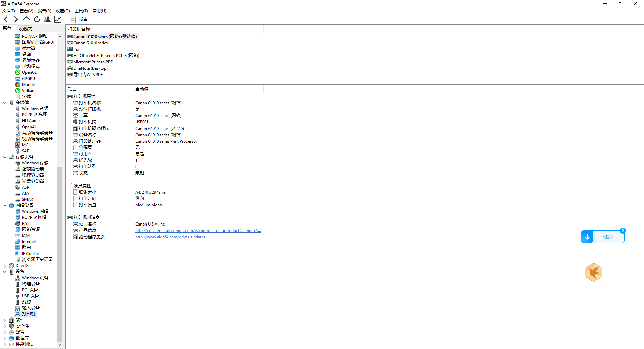Viewport: 644px width, 349px height.
Task: Select Microsoft Print to PDF printer
Action: 90,62
